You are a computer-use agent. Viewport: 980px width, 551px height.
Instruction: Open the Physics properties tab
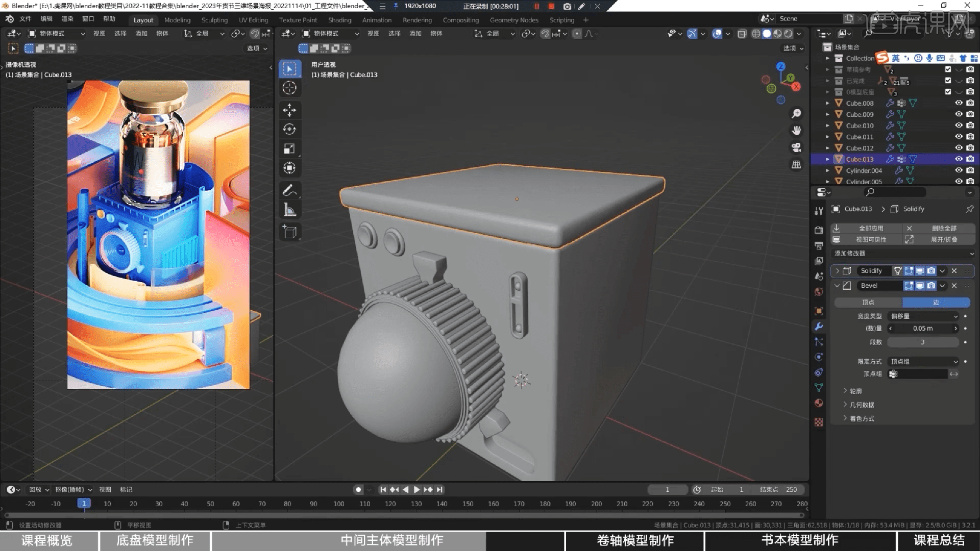(819, 357)
